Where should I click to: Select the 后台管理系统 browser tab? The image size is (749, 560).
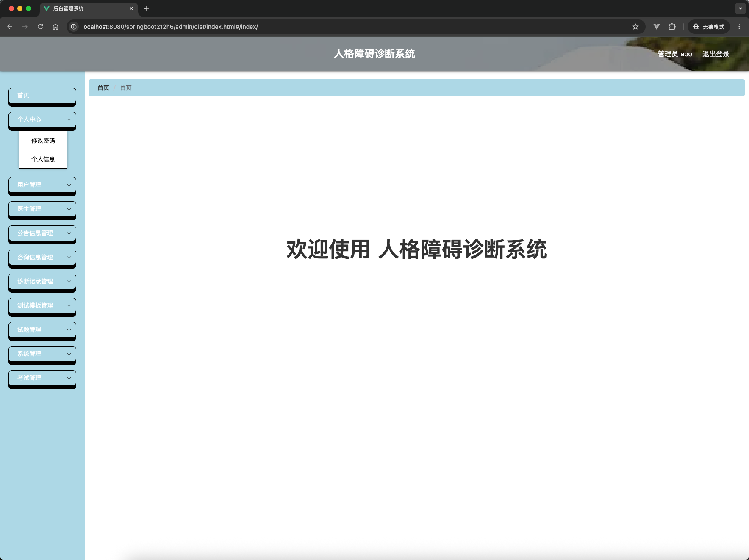click(89, 8)
